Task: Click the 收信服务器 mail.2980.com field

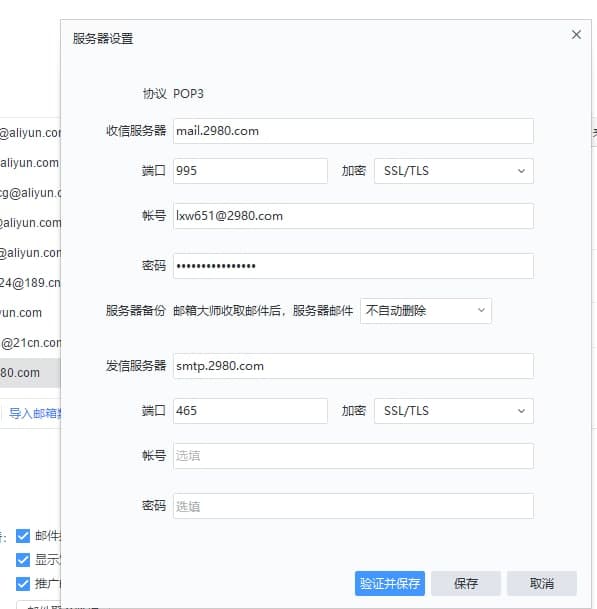Action: pos(353,131)
